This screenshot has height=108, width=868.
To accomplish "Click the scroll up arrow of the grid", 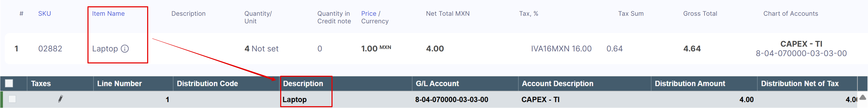I will [x=863, y=98].
